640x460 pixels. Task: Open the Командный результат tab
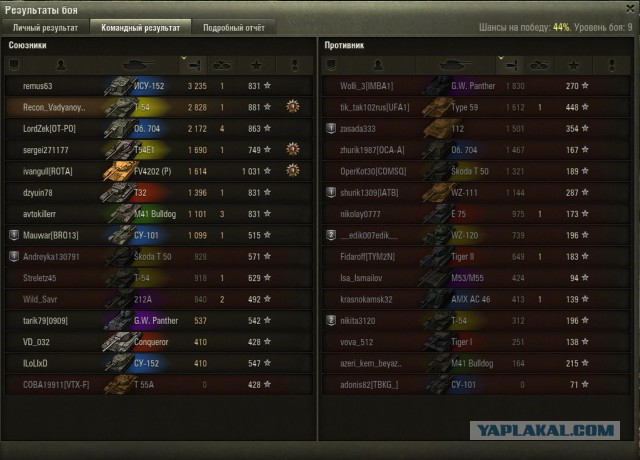tap(140, 28)
